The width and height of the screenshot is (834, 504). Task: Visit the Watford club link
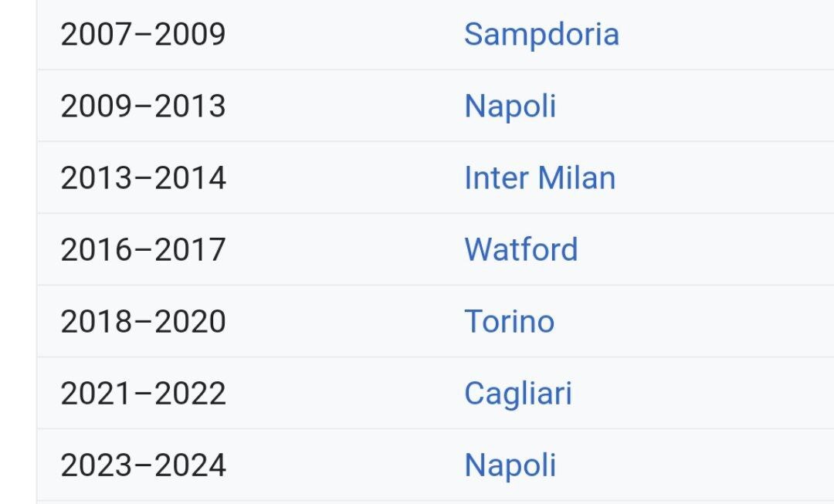click(520, 250)
